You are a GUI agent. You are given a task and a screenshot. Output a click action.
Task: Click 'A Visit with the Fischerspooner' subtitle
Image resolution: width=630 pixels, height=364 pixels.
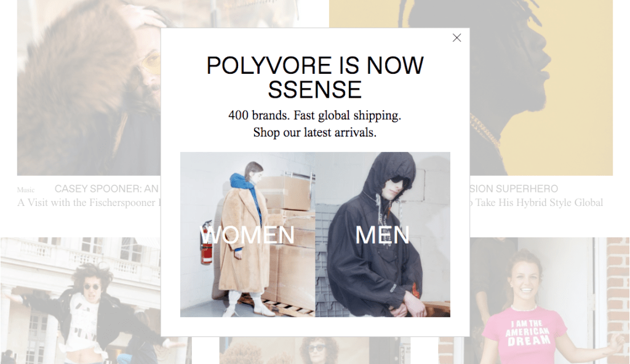coord(87,202)
